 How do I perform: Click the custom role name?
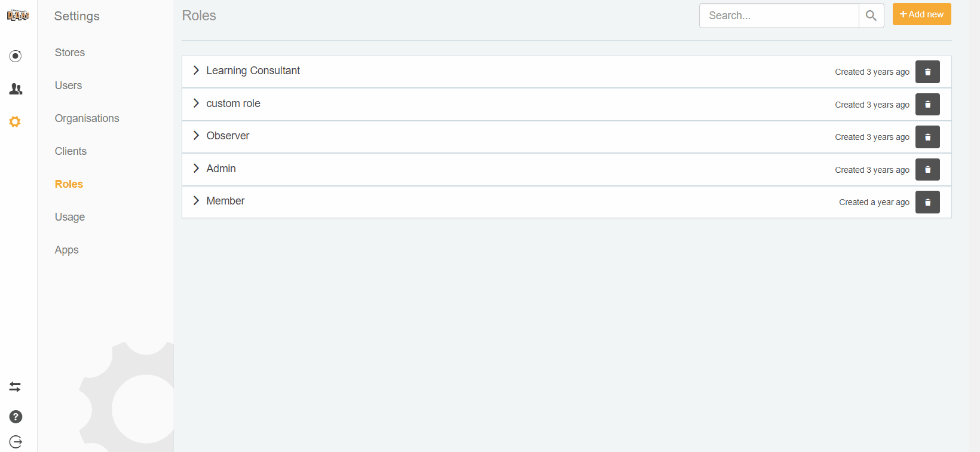233,103
